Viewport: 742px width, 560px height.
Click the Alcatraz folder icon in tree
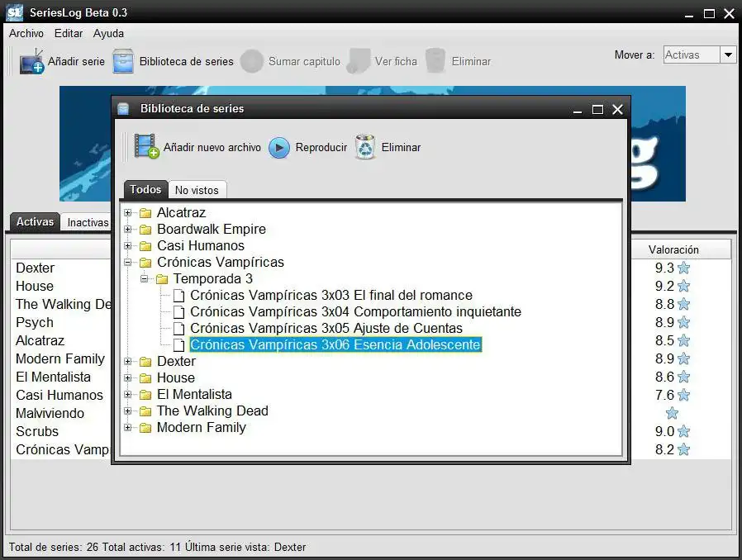click(145, 213)
